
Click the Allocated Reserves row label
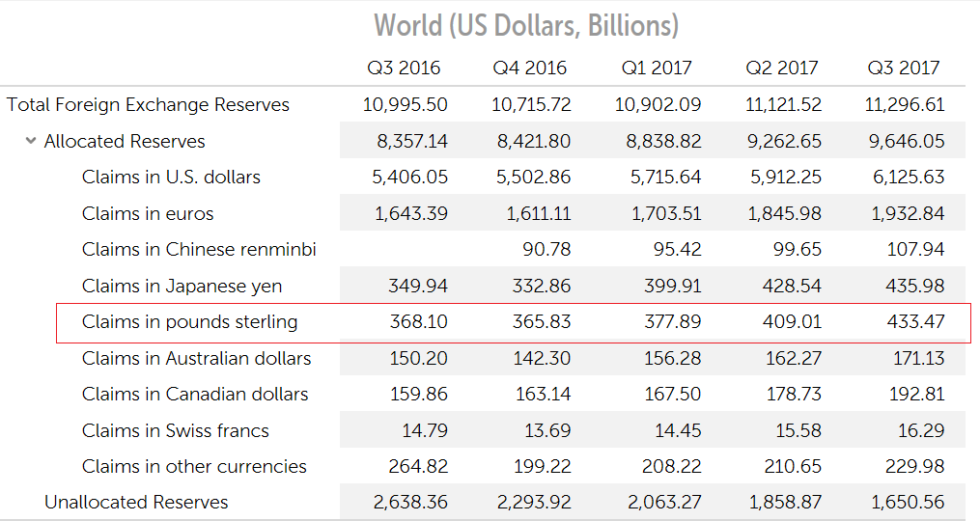(125, 142)
